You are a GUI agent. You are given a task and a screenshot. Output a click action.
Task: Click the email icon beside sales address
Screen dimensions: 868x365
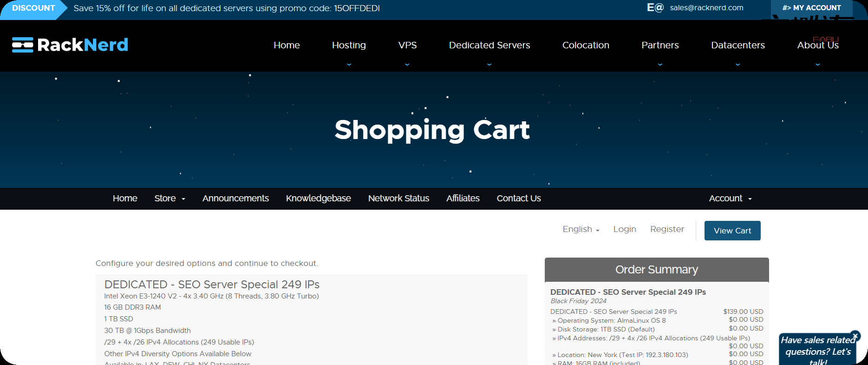coord(655,7)
